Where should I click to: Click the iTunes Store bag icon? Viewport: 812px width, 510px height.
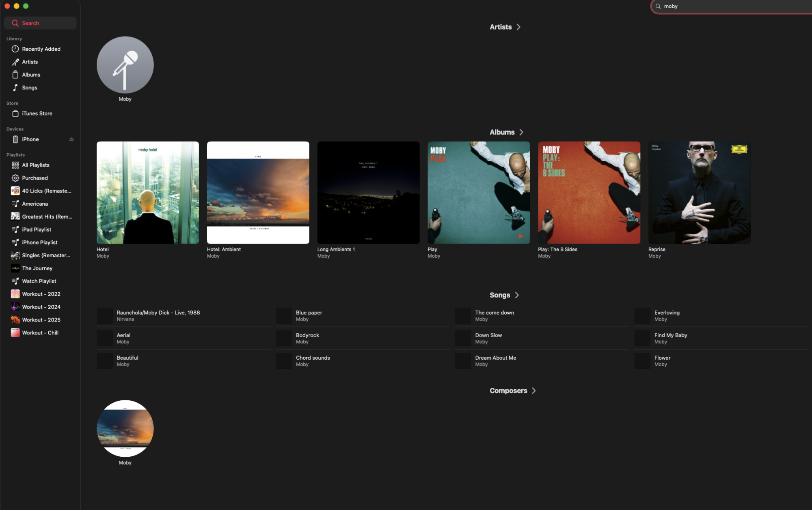tap(15, 113)
